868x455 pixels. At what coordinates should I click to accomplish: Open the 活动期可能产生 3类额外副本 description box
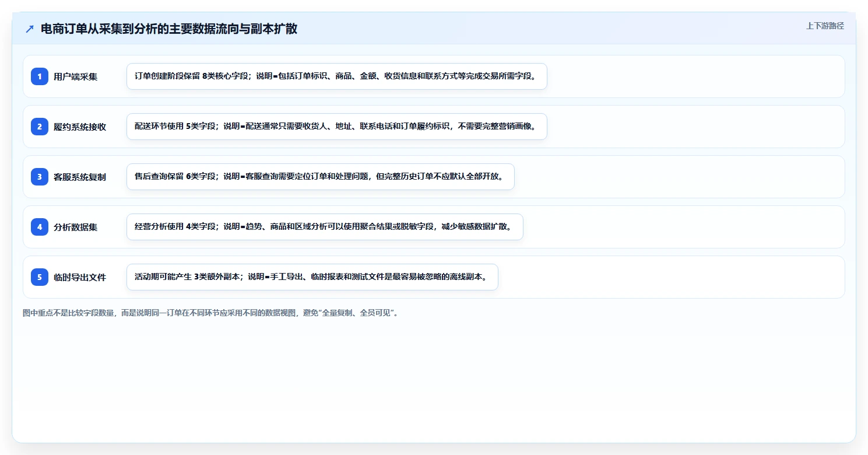312,277
